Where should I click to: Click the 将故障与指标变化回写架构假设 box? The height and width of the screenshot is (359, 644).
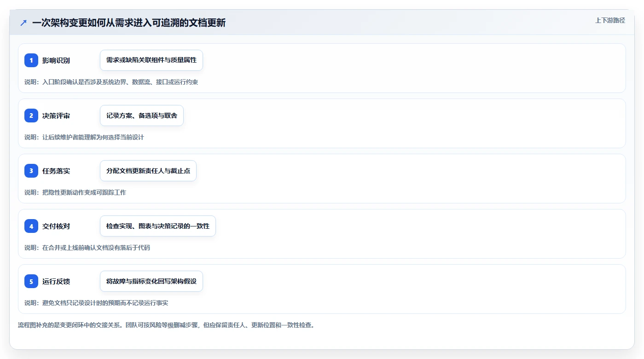click(151, 281)
